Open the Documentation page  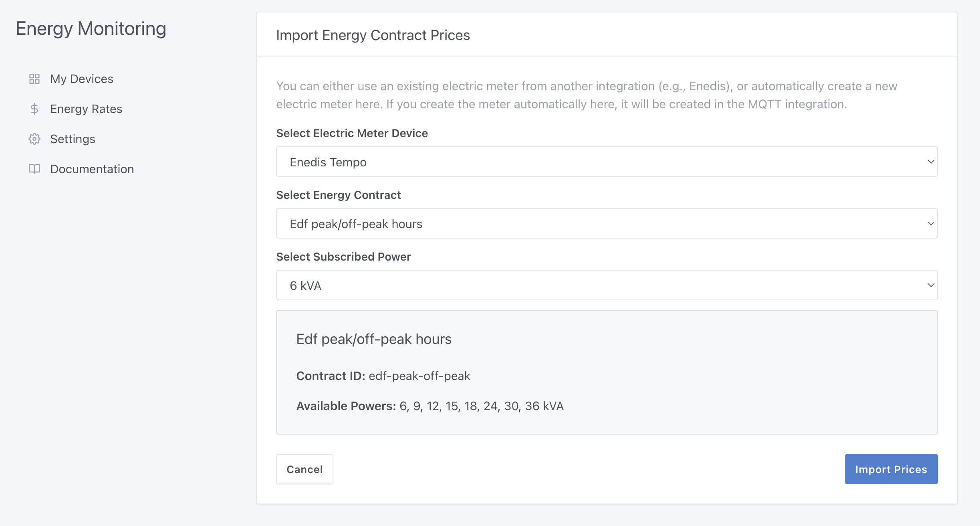92,169
